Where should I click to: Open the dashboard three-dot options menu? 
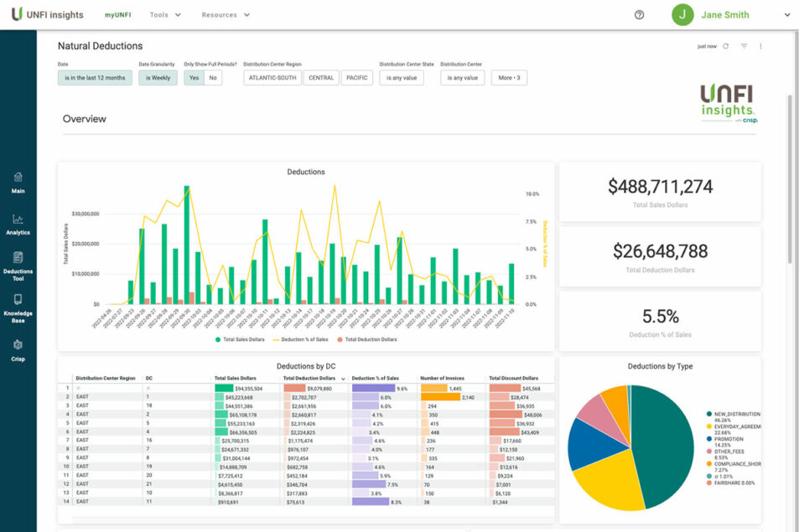point(760,46)
